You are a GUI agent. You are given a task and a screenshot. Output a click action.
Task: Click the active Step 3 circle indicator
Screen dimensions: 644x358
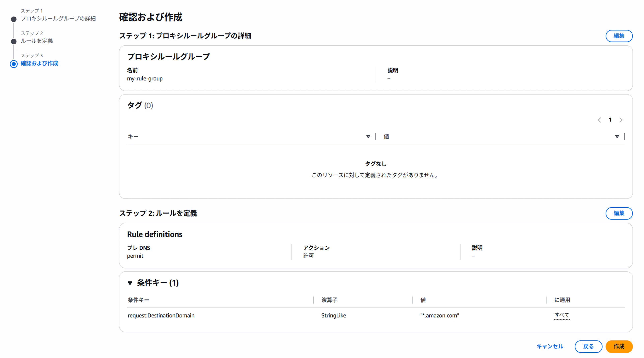14,64
